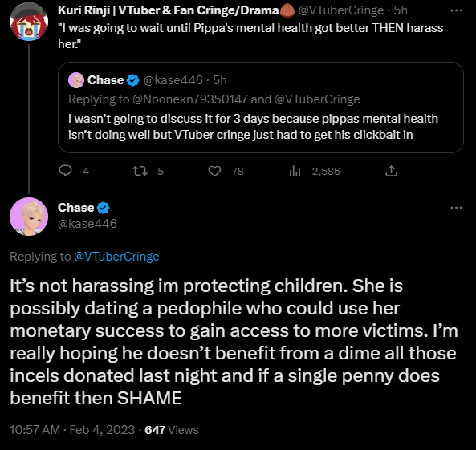
Task: Click the 10:57 AM Feb 4, 2023 timestamp
Action: coord(72,430)
